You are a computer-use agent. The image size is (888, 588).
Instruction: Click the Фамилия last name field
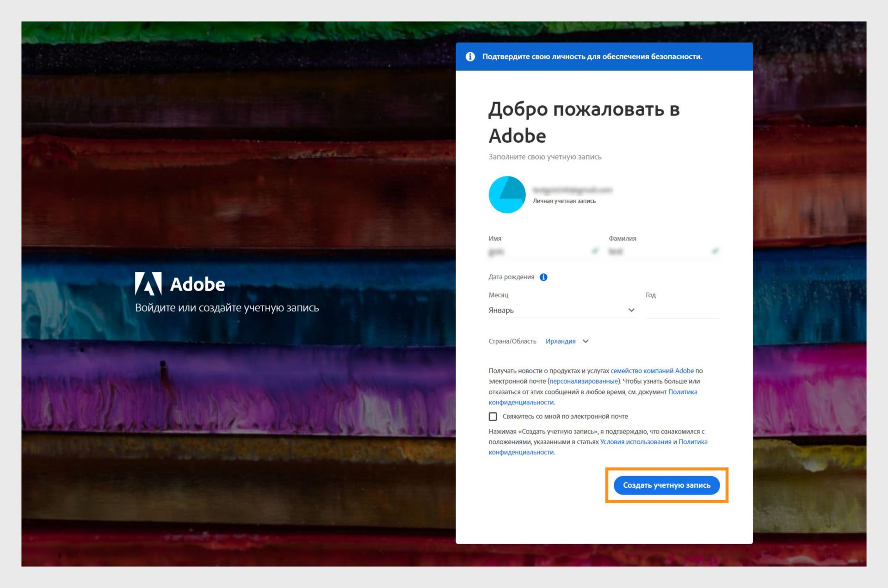[664, 251]
